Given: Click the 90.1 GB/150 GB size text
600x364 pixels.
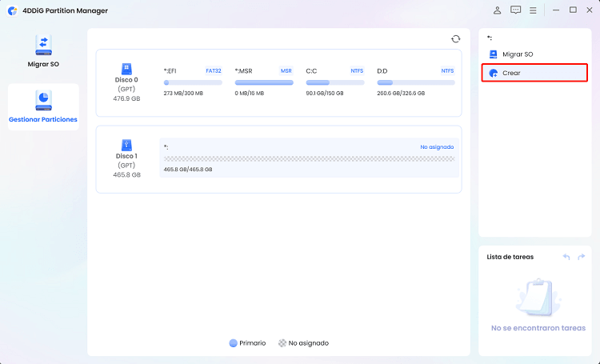Looking at the screenshot, I should (325, 93).
